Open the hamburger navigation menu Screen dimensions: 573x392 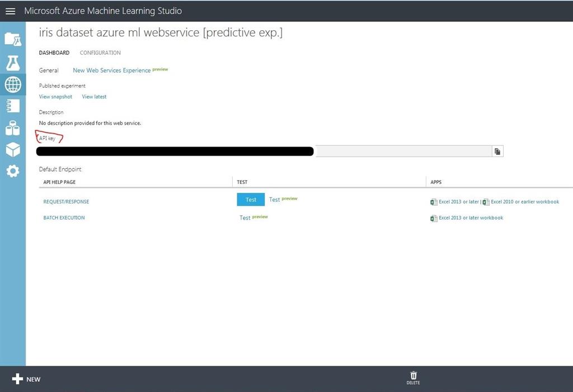[11, 11]
